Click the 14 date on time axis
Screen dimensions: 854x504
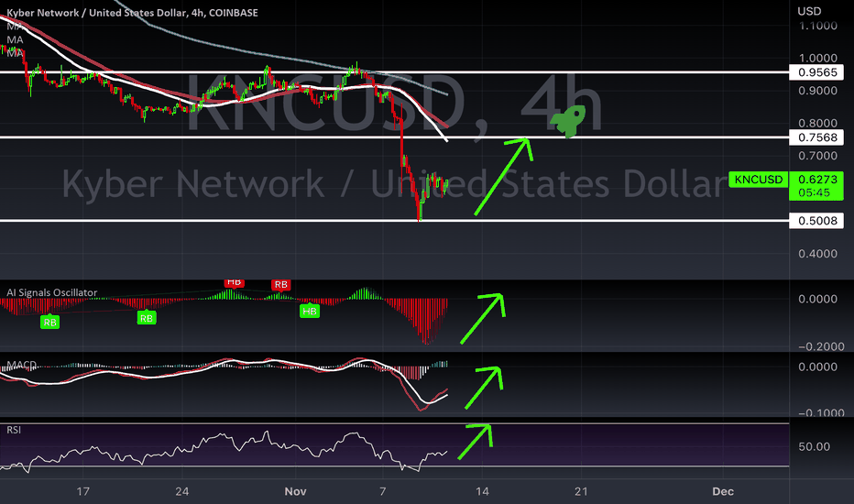click(482, 491)
